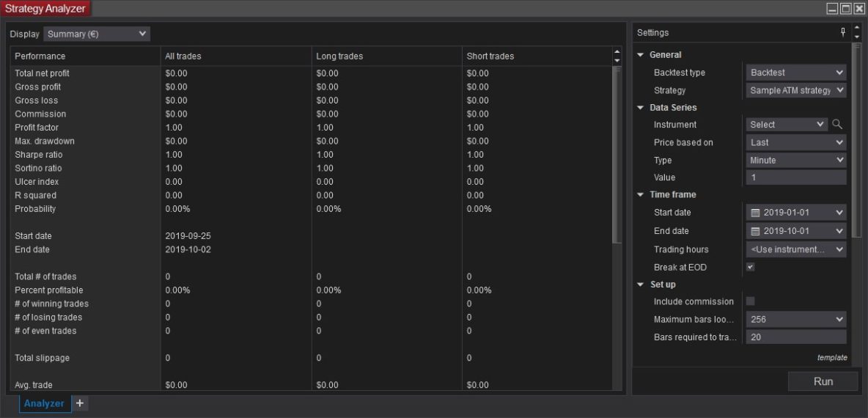This screenshot has height=418, width=868.
Task: Click the performance grid scroll up arrow
Action: click(x=617, y=52)
